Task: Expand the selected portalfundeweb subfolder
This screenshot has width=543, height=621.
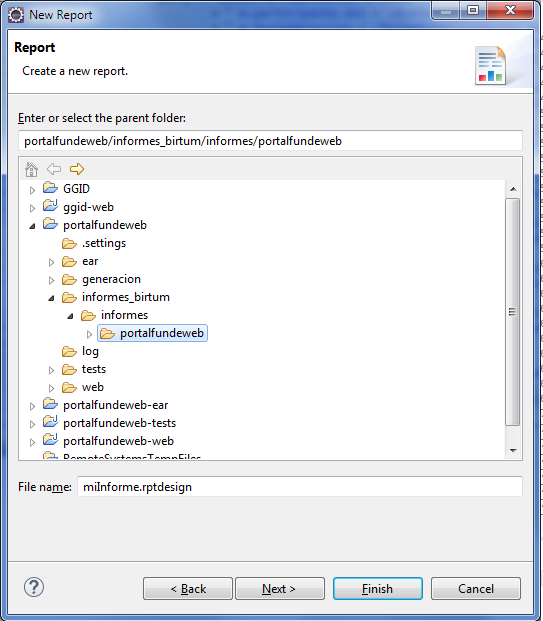Action: [90, 334]
